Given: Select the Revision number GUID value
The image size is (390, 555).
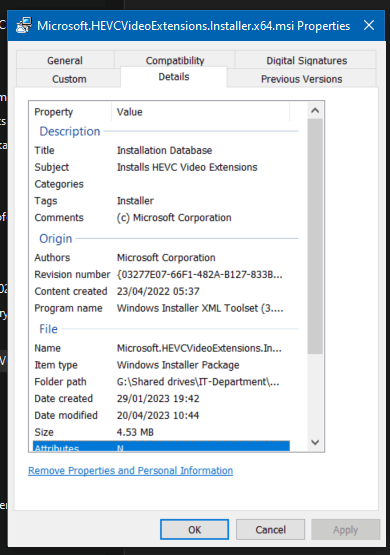Looking at the screenshot, I should (x=200, y=274).
